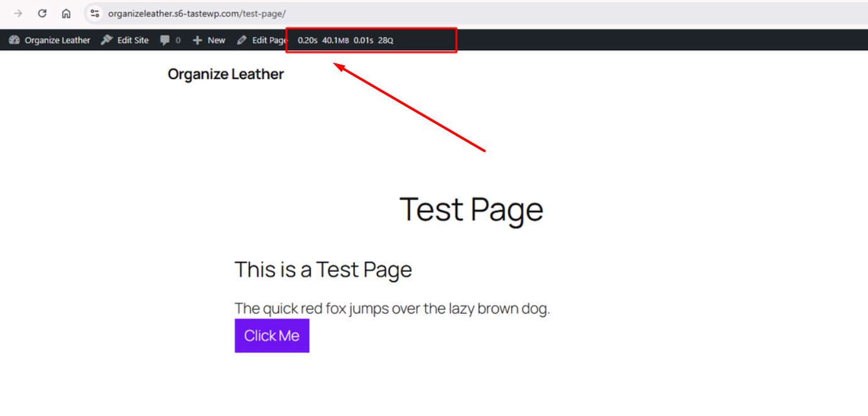
Task: Click the Test Page title heading
Action: click(x=471, y=209)
